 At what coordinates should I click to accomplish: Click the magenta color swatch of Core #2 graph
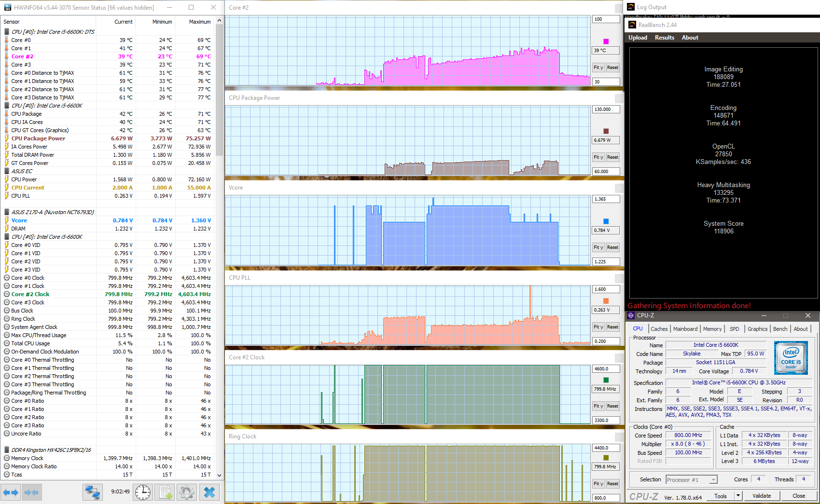tap(606, 41)
